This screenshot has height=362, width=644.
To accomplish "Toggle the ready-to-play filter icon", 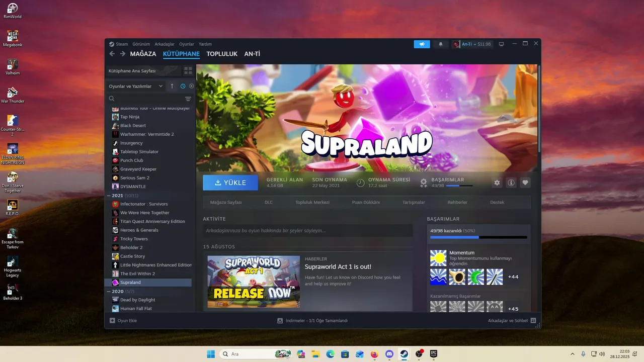I will 191,86.
